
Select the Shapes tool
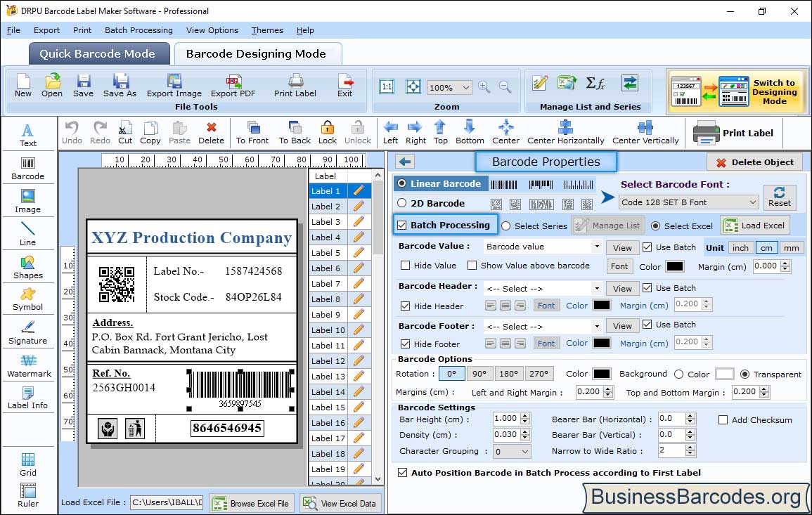(x=28, y=268)
